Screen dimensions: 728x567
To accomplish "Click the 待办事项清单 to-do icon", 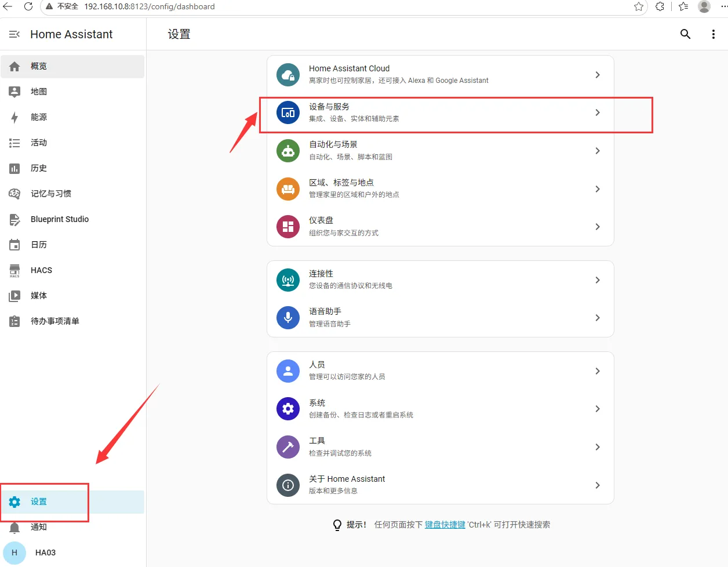I will click(14, 321).
